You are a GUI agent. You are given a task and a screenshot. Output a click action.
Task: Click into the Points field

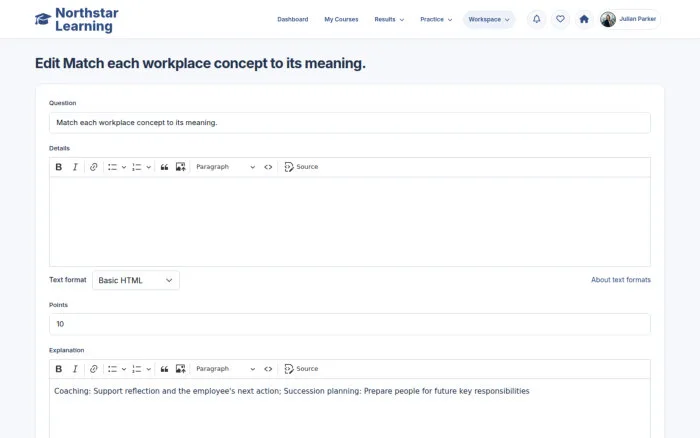click(x=350, y=324)
